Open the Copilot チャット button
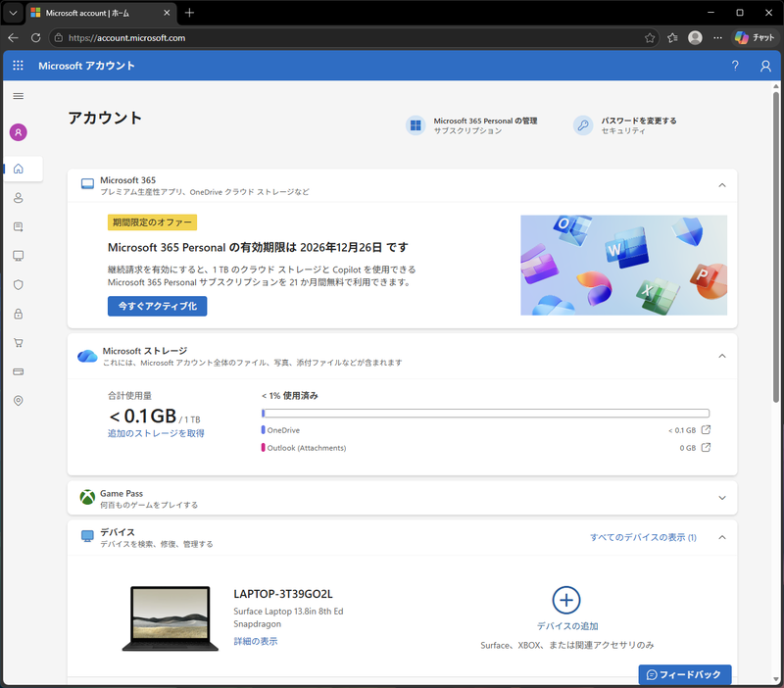Image resolution: width=784 pixels, height=688 pixels. pyautogui.click(x=755, y=38)
